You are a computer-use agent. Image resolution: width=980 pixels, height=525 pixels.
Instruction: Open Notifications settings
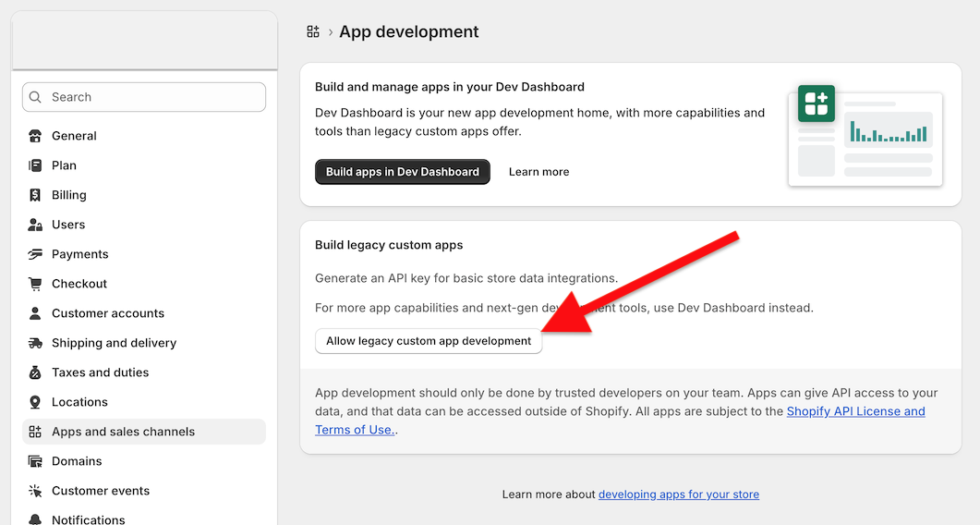pyautogui.click(x=88, y=519)
